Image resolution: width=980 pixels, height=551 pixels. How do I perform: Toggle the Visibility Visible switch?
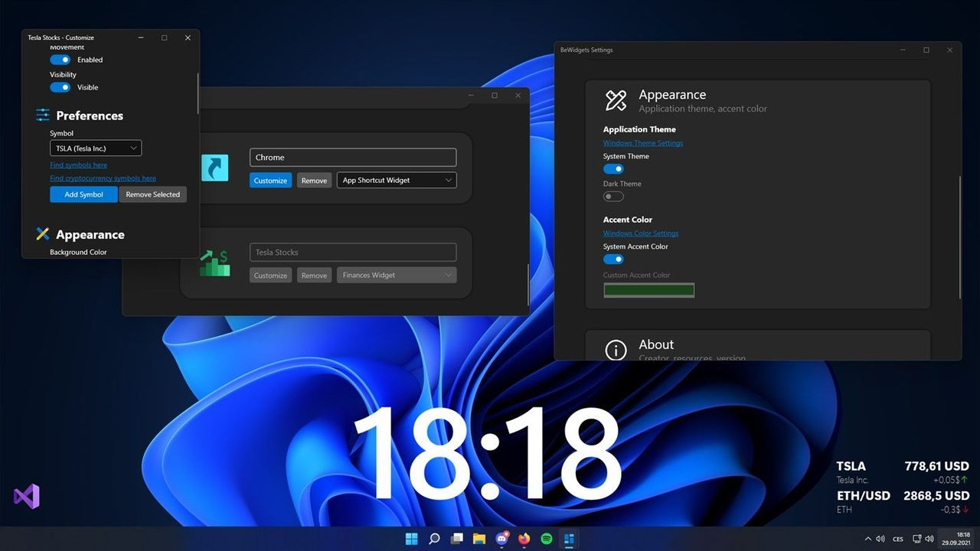point(60,87)
